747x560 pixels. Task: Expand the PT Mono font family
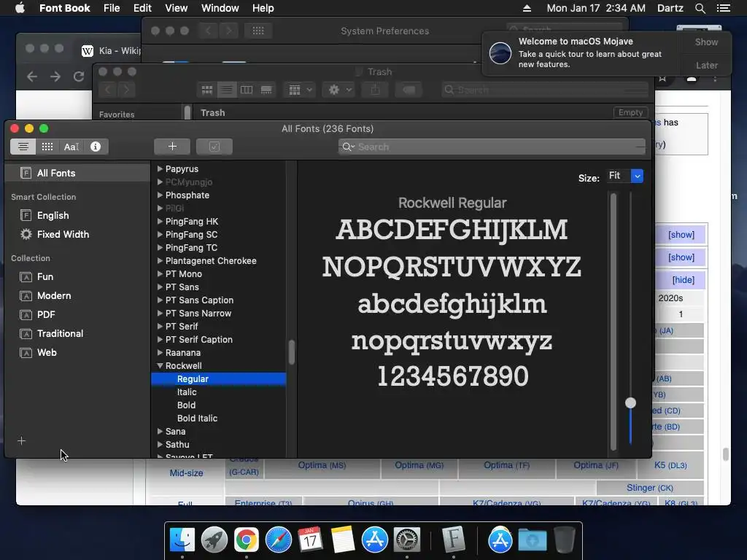click(x=160, y=274)
